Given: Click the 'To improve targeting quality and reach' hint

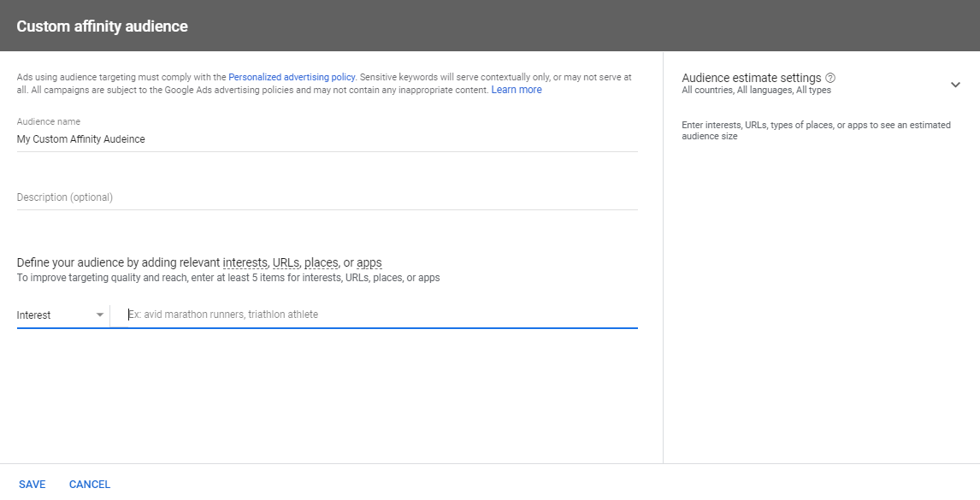Looking at the screenshot, I should (228, 278).
